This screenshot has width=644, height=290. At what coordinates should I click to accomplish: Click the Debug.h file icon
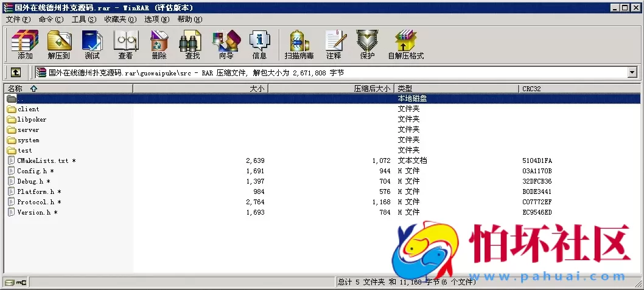[12, 181]
